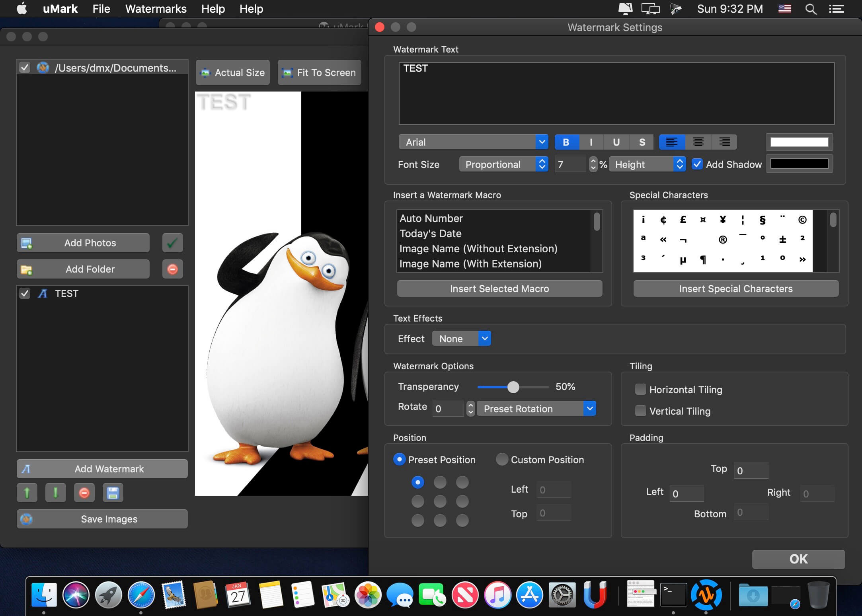Open the first Help menu
Viewport: 862px width, 616px height.
[x=213, y=9]
